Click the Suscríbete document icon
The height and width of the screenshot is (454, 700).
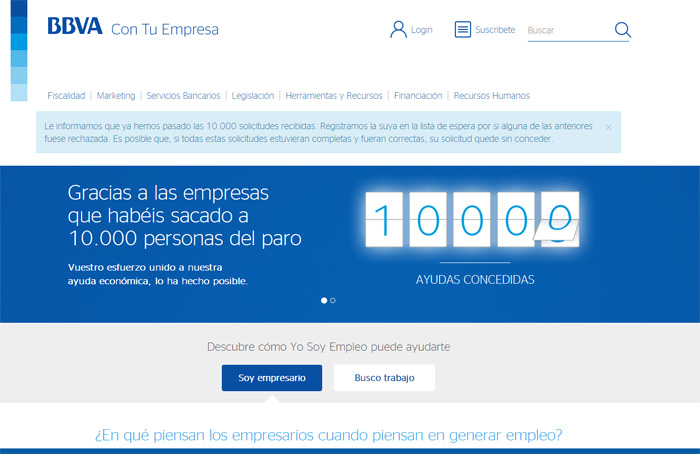tap(462, 29)
